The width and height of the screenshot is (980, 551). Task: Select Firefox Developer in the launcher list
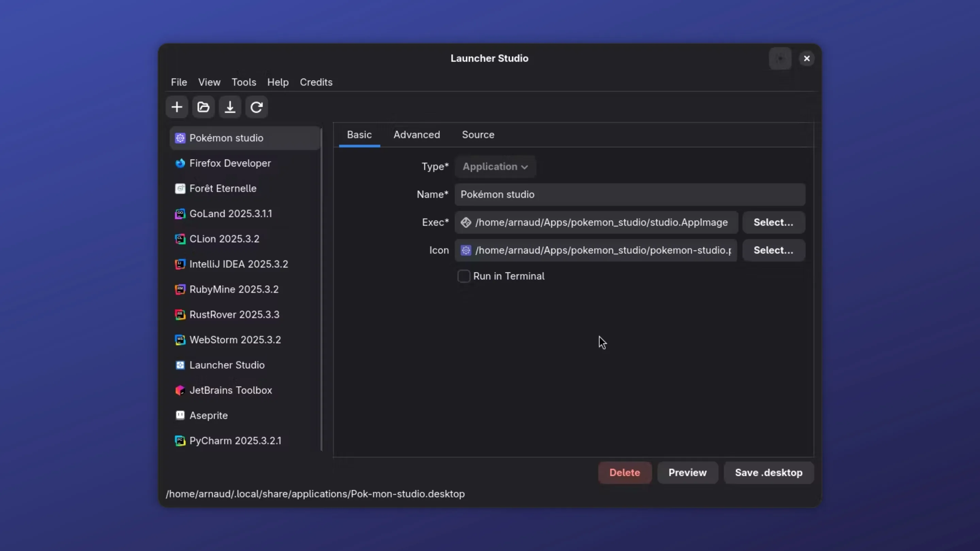(x=230, y=163)
